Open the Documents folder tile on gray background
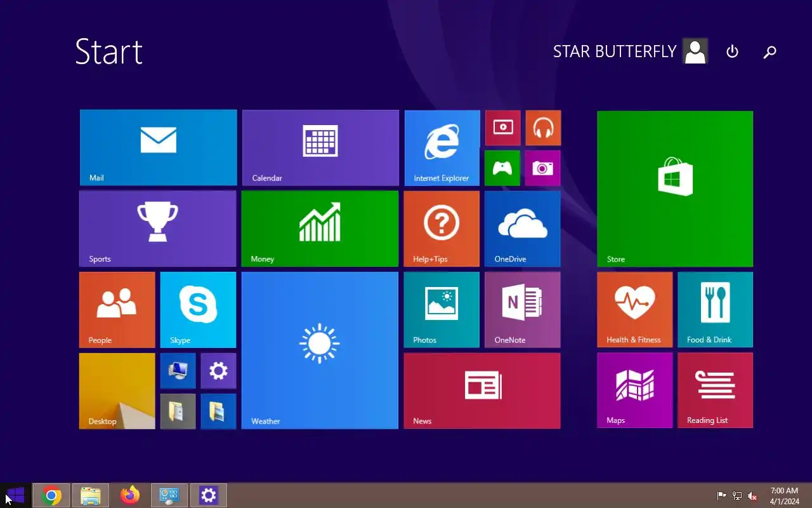This screenshot has height=508, width=812. [x=178, y=411]
